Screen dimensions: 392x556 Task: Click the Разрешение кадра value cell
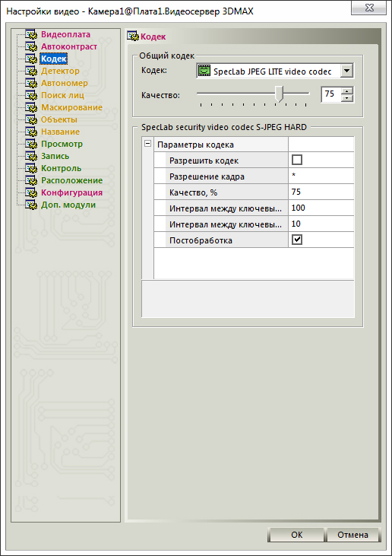coord(321,176)
